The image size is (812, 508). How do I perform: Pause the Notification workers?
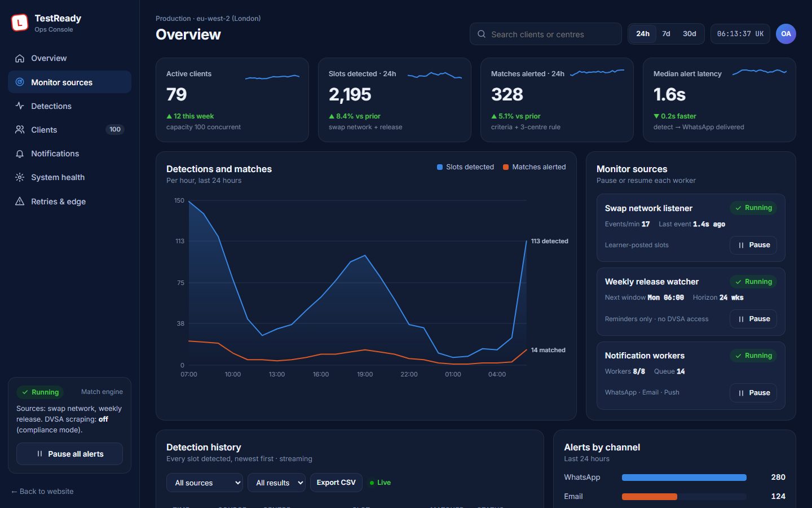point(753,393)
